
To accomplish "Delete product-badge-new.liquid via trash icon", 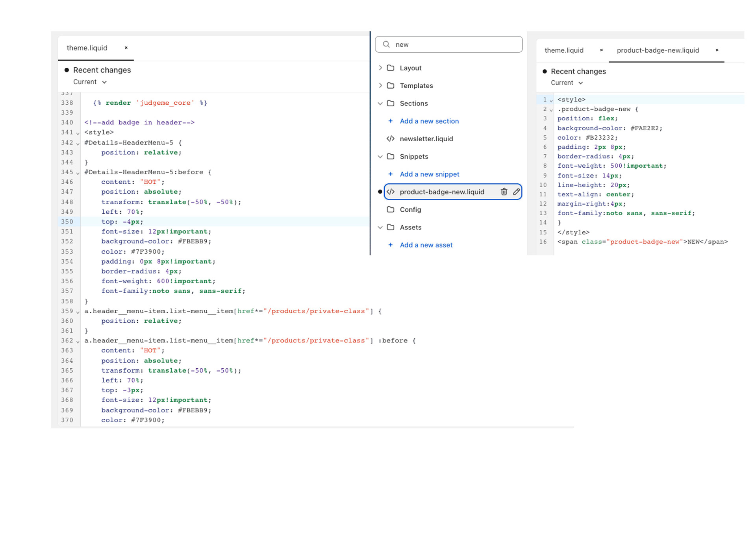I will (x=504, y=192).
